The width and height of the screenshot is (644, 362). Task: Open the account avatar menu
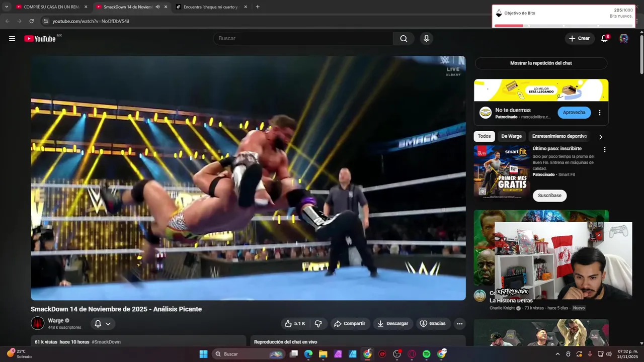pyautogui.click(x=624, y=39)
